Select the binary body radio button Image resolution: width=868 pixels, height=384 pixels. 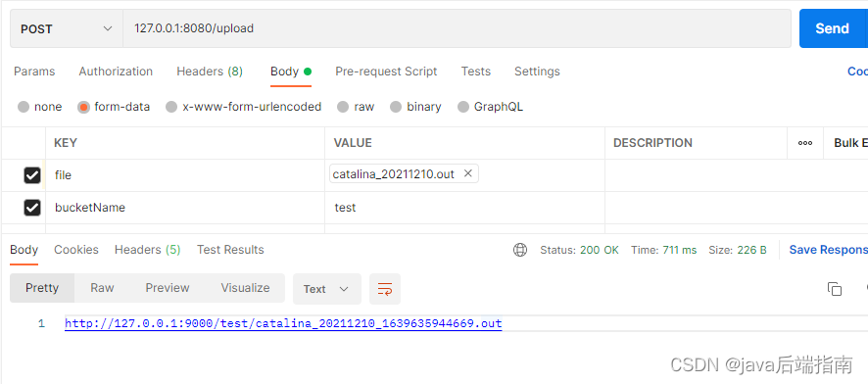point(396,107)
